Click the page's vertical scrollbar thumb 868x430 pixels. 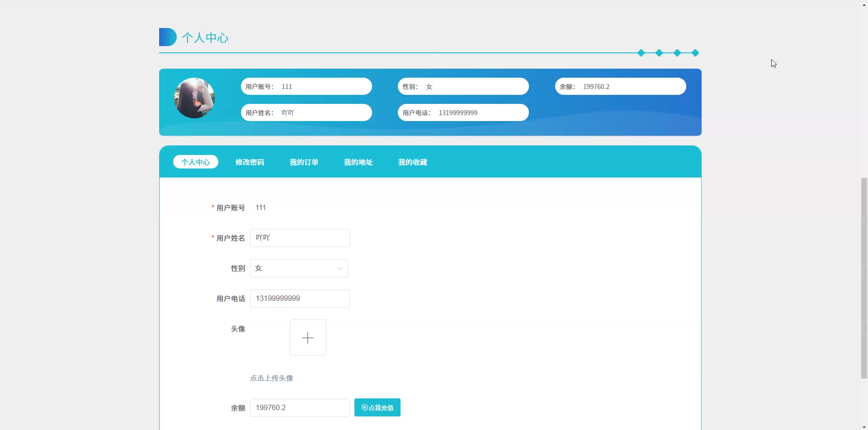click(864, 278)
